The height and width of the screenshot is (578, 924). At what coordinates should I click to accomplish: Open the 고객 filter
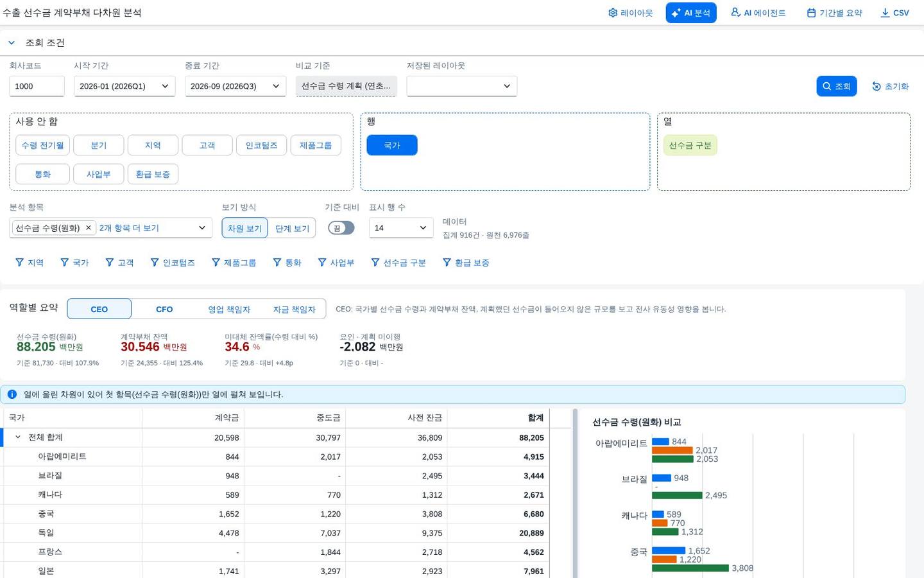tap(119, 263)
